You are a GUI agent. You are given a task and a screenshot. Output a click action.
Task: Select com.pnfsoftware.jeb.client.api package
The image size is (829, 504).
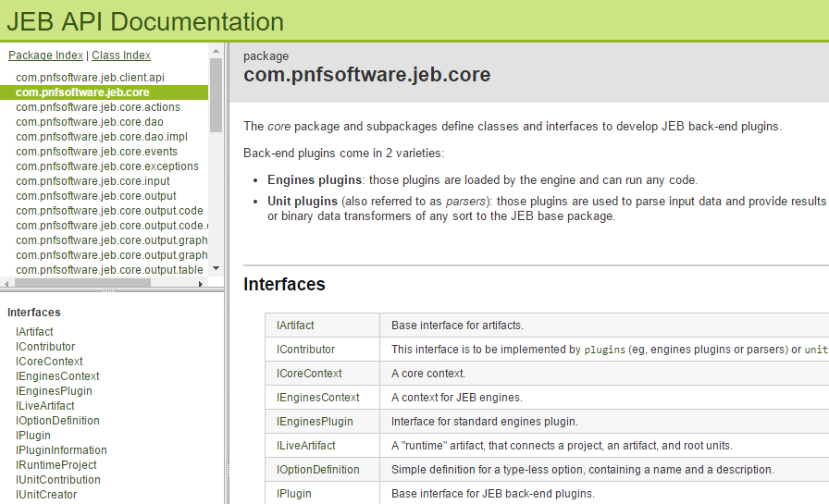pyautogui.click(x=90, y=78)
